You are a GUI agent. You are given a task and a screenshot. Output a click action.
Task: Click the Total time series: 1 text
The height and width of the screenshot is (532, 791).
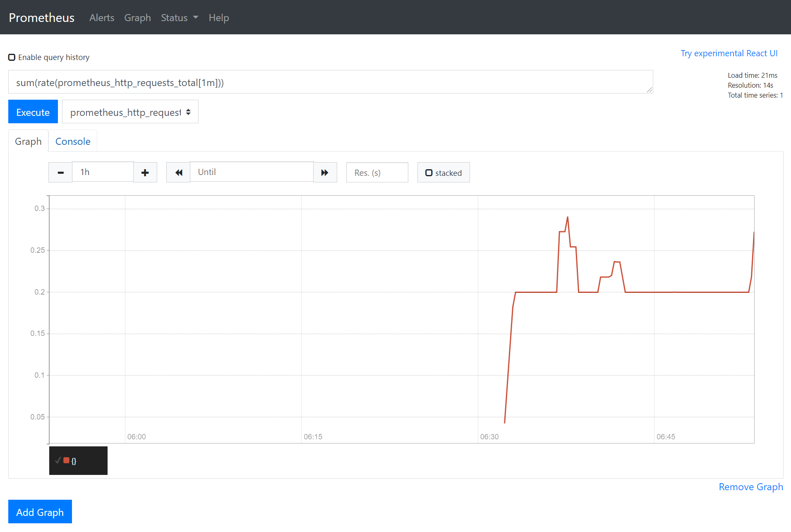(755, 95)
